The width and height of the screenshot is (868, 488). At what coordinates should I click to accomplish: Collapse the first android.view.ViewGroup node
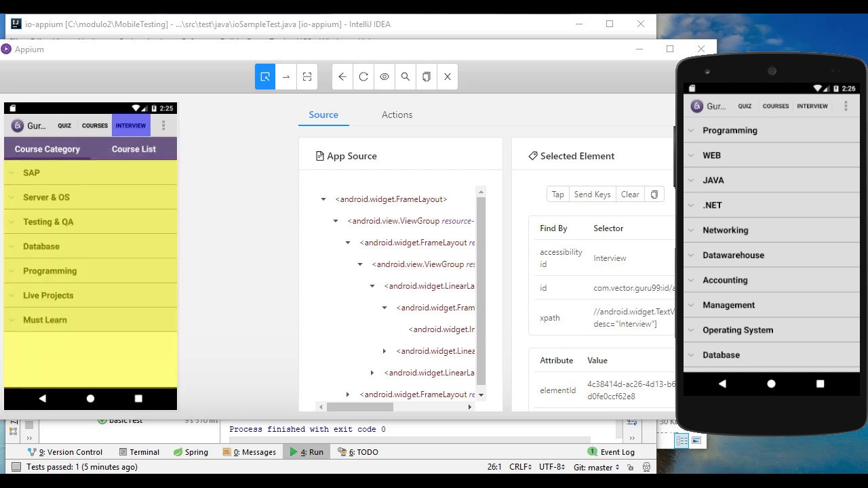coord(336,221)
